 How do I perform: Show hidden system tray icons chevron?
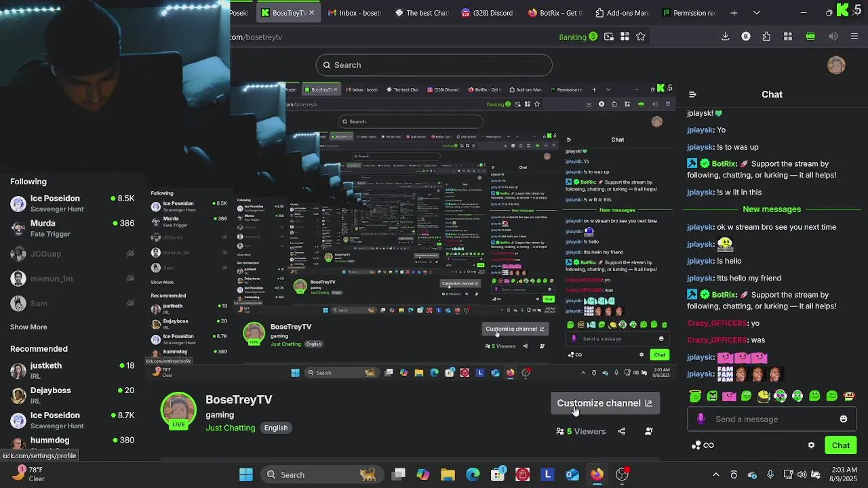(715, 474)
